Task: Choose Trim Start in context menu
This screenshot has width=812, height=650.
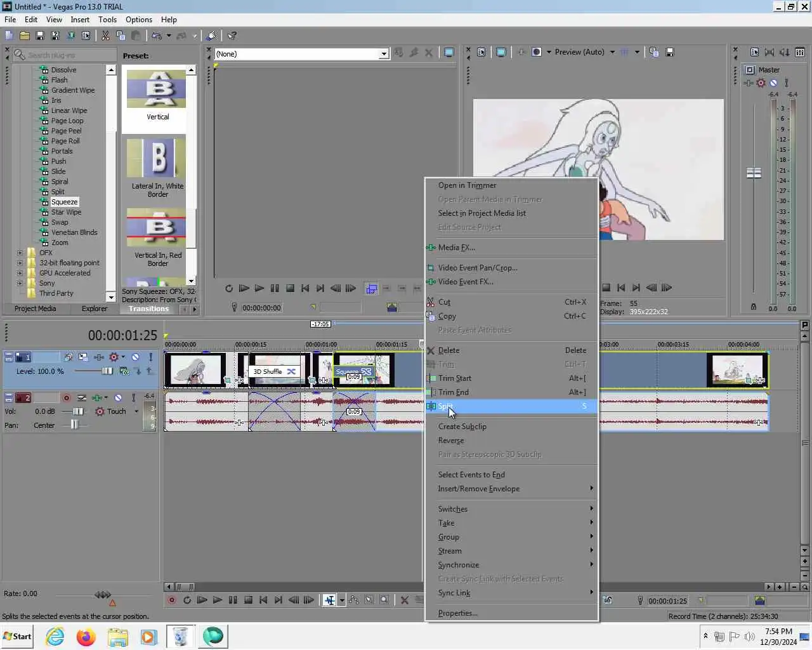Action: 511,378
